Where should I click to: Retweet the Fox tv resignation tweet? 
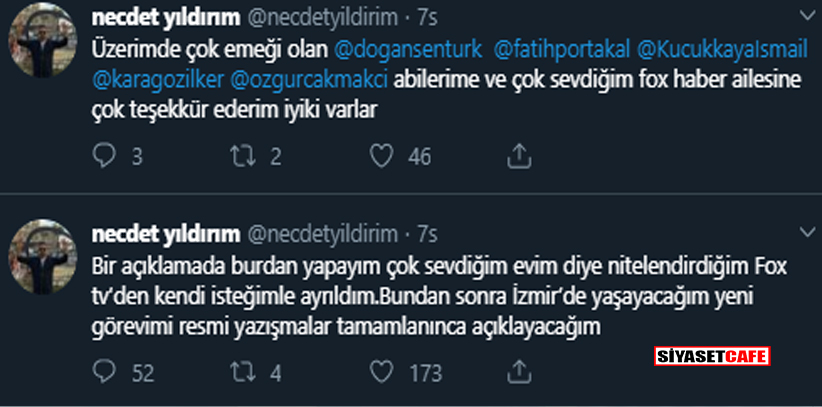pyautogui.click(x=243, y=372)
